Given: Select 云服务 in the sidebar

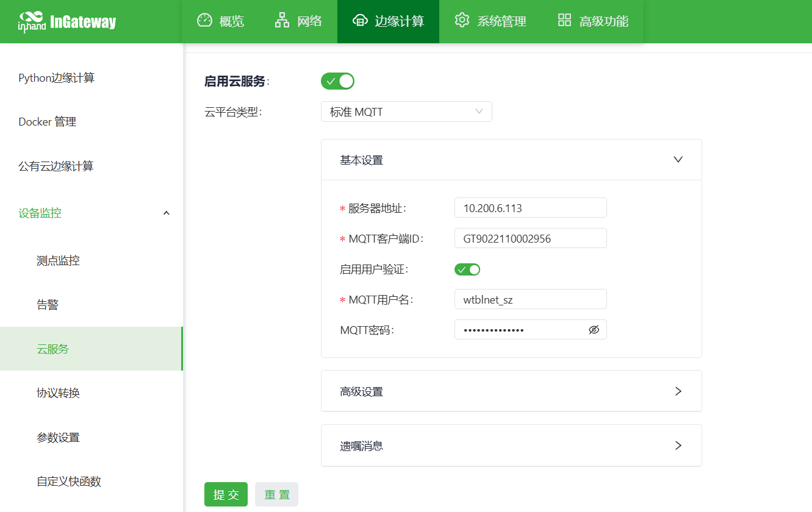Looking at the screenshot, I should click(x=92, y=349).
